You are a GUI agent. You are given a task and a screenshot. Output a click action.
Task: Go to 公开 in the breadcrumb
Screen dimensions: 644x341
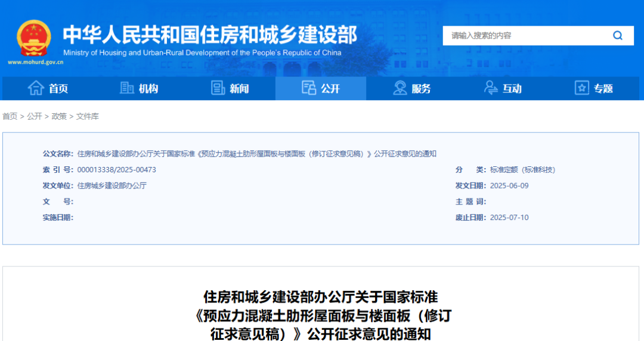(x=35, y=116)
